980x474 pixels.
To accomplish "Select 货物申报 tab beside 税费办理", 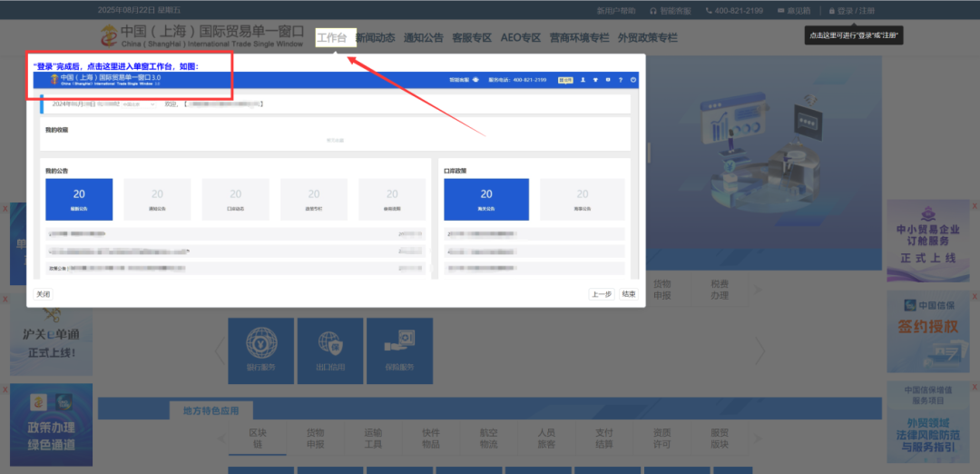I will pos(662,289).
